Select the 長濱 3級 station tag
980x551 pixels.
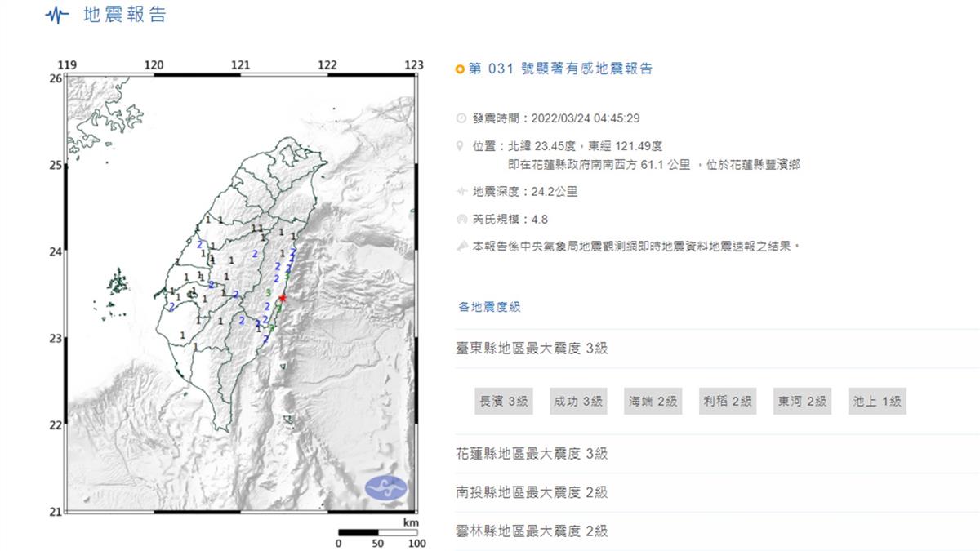(x=503, y=401)
